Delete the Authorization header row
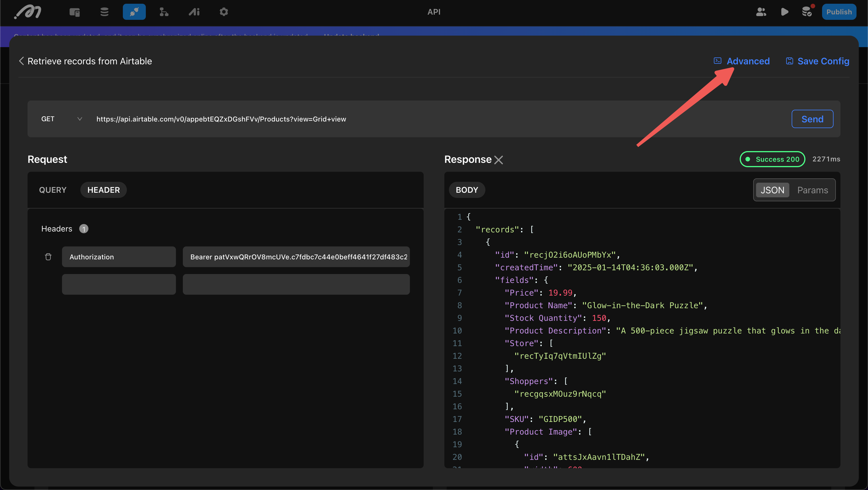868x490 pixels. pos(48,257)
